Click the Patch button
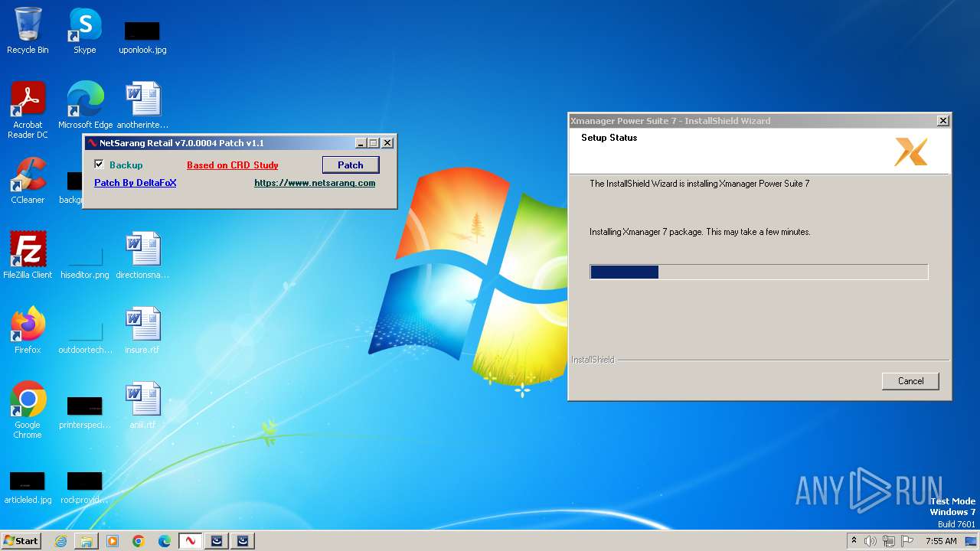 point(351,165)
